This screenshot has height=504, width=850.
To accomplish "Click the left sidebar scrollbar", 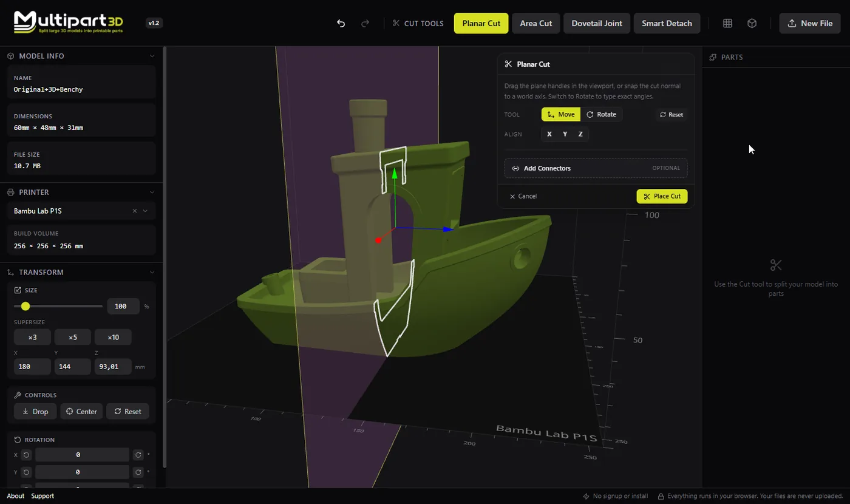I will pyautogui.click(x=165, y=258).
